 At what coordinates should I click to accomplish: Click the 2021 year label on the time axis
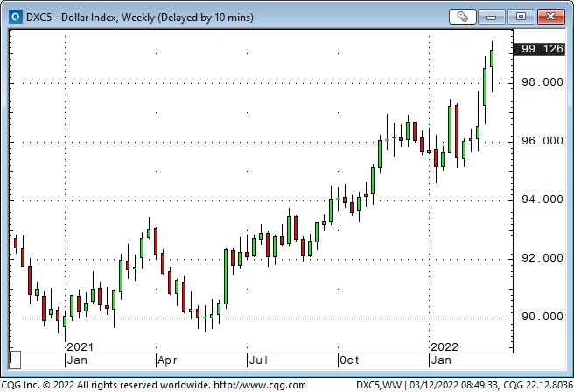80,347
